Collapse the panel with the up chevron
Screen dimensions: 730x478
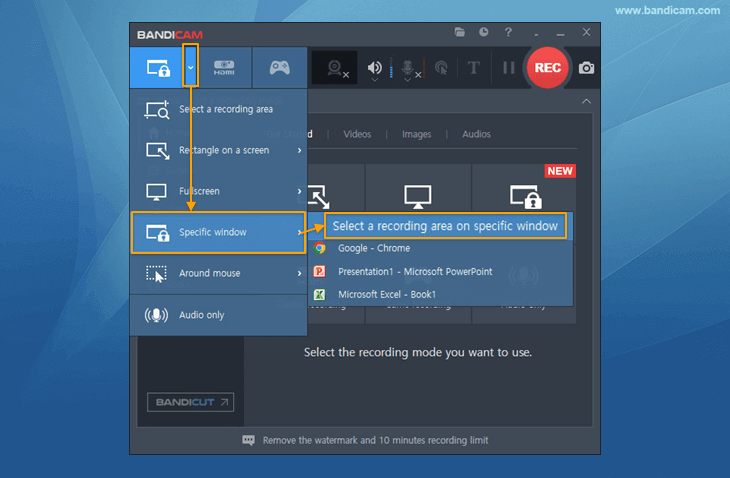586,101
